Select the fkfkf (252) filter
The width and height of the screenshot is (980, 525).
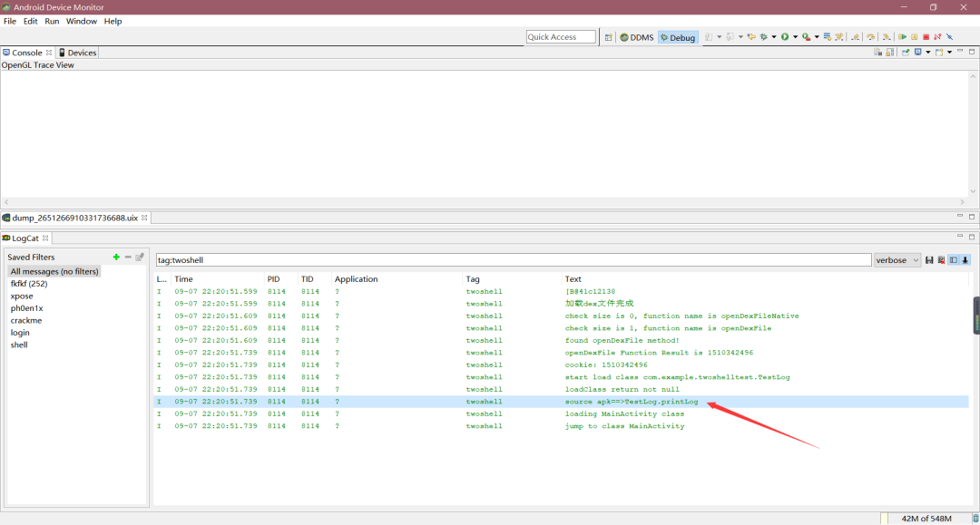[29, 284]
